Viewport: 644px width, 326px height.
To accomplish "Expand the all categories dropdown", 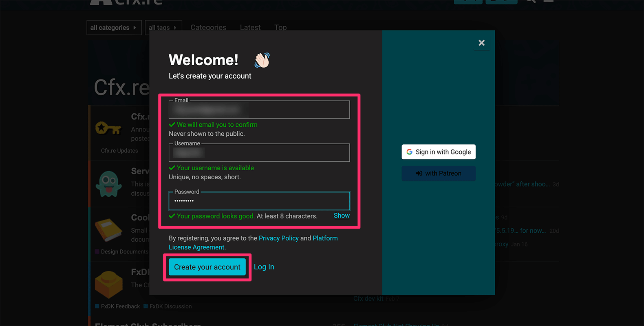I will [114, 28].
